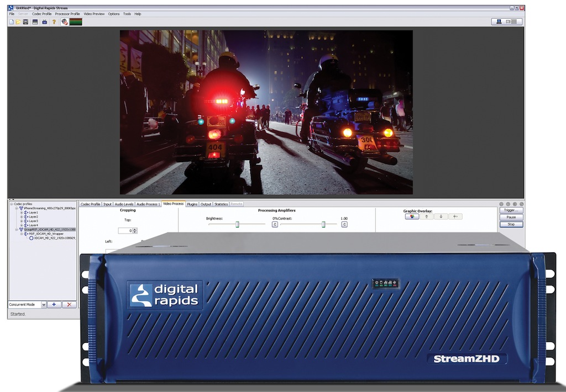Viewport: 566px width, 392px height.
Task: Click the Top cropping value field
Action: (125, 231)
